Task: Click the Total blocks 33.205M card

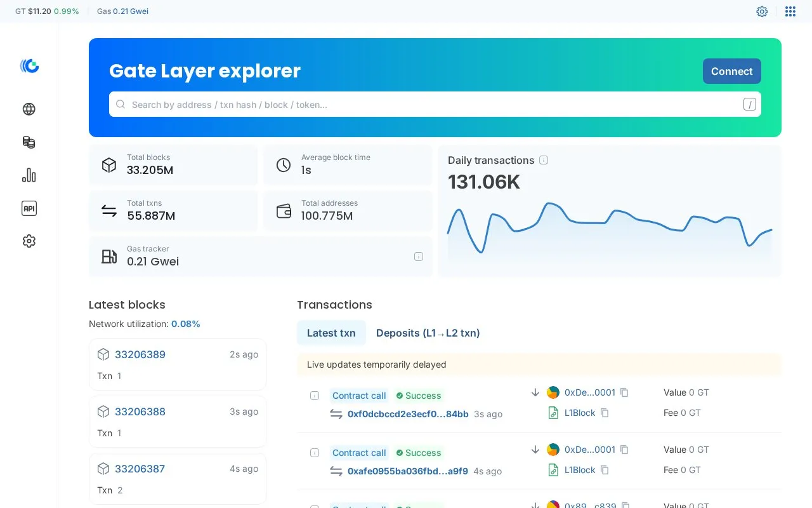Action: coord(173,165)
